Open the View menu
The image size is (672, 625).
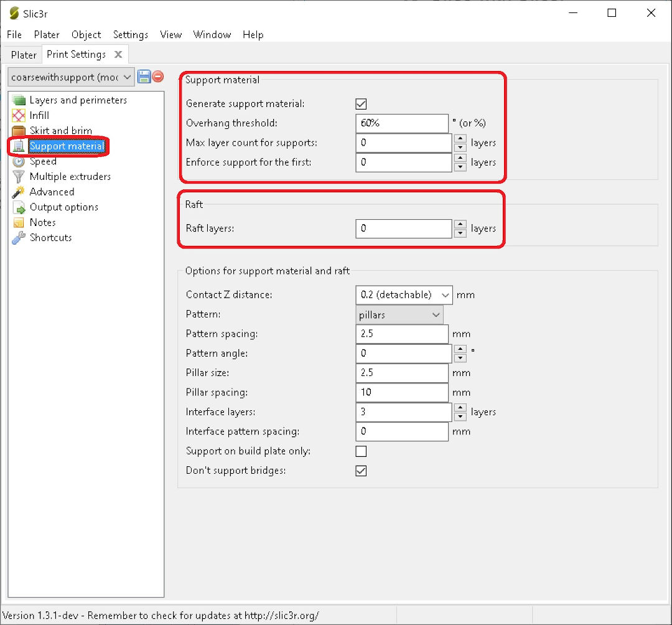[170, 35]
